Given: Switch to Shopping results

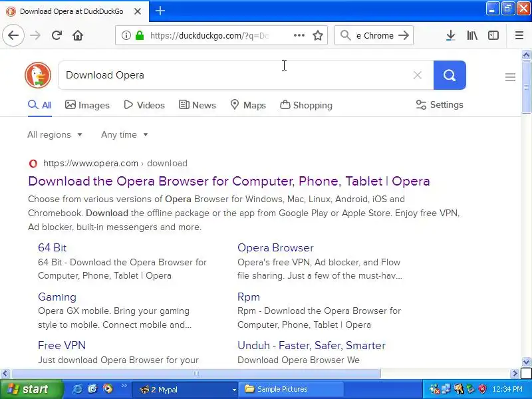Looking at the screenshot, I should 306,105.
